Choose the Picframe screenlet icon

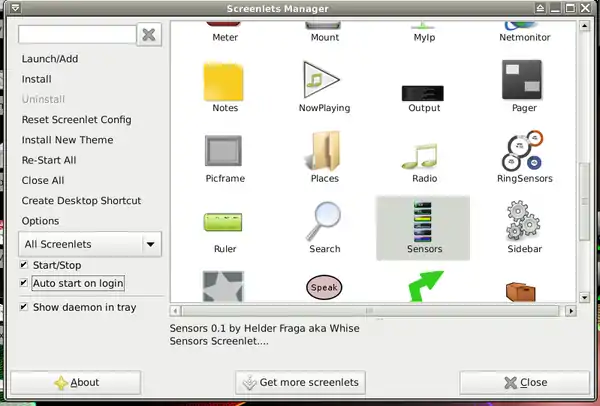(x=225, y=151)
